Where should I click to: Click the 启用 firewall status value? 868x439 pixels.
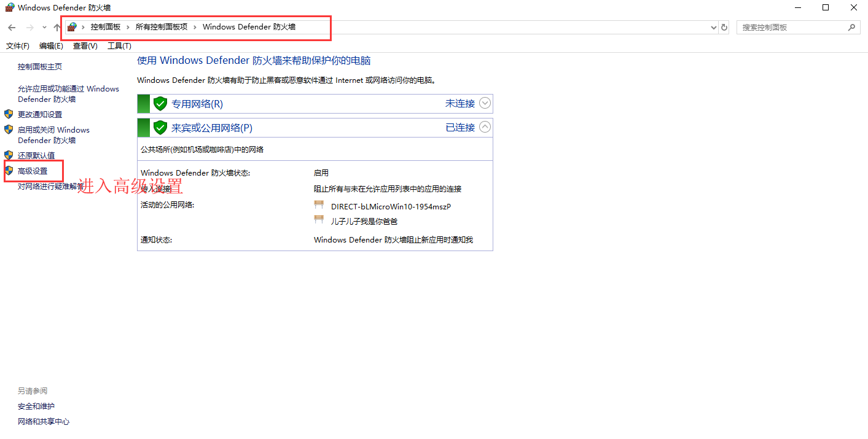pos(321,173)
